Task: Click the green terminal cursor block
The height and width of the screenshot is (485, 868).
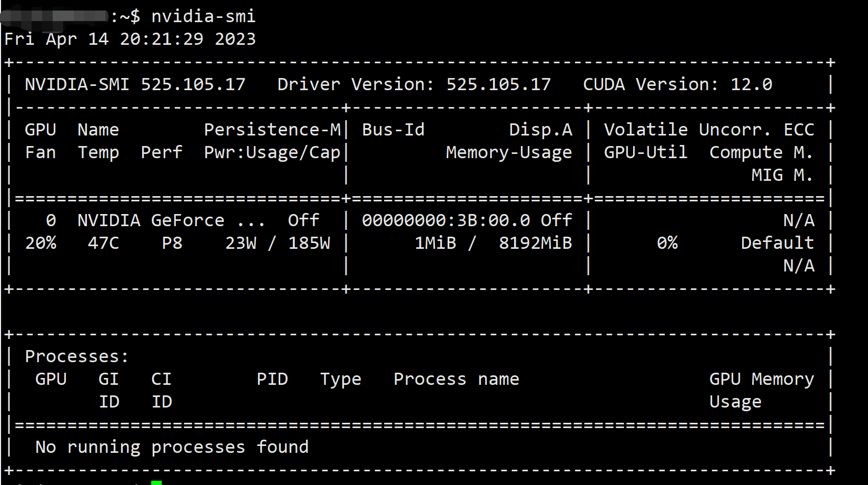Action: coord(156,482)
